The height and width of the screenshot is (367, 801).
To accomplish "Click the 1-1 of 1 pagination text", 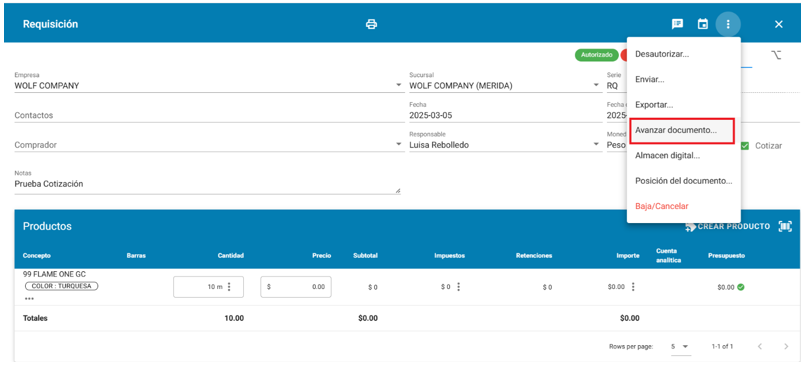I will click(722, 347).
